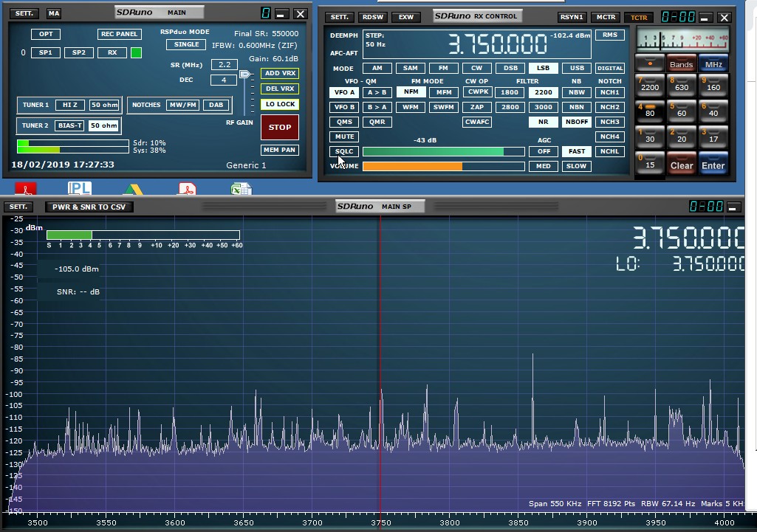
Task: Click the S-meter gauge in RX Control
Action: 682,40
